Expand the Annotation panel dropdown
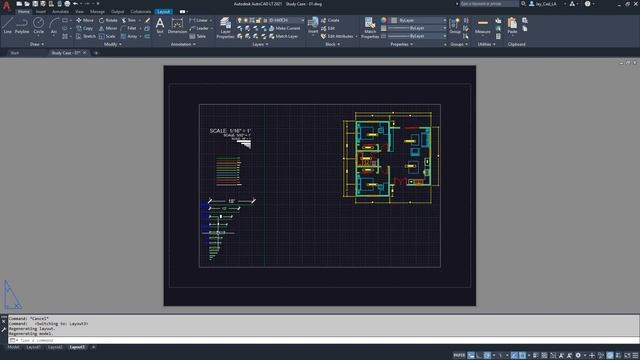This screenshot has width=640, height=360. point(183,44)
